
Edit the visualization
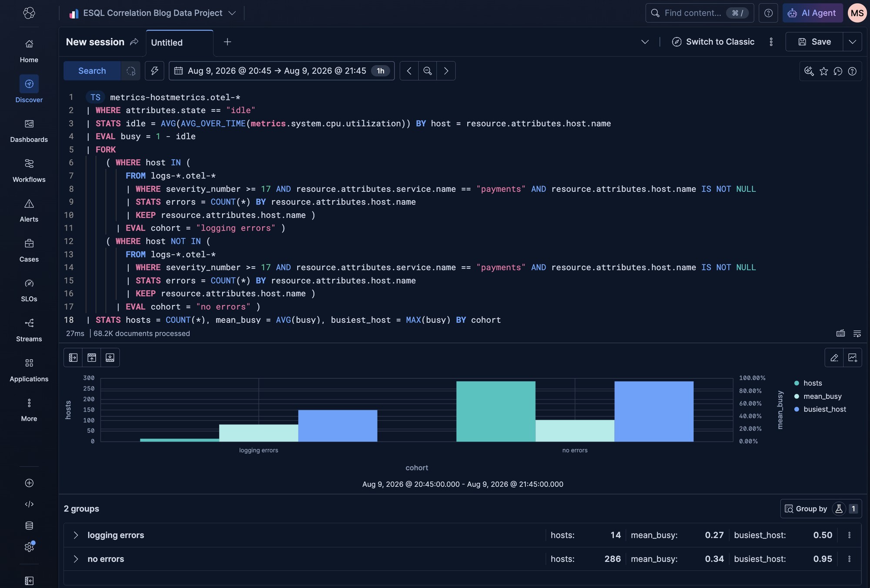(x=834, y=357)
